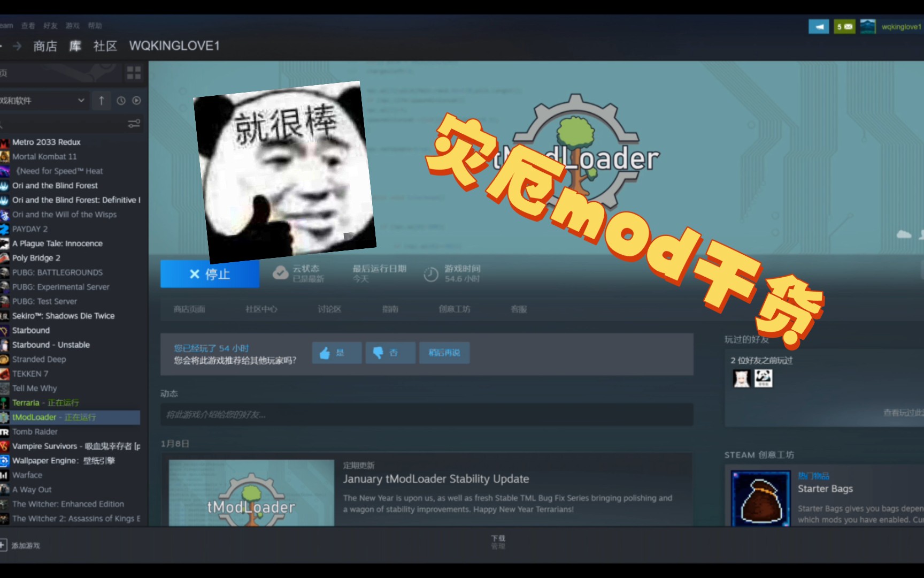
Task: Click the Discussions link
Action: point(329,309)
